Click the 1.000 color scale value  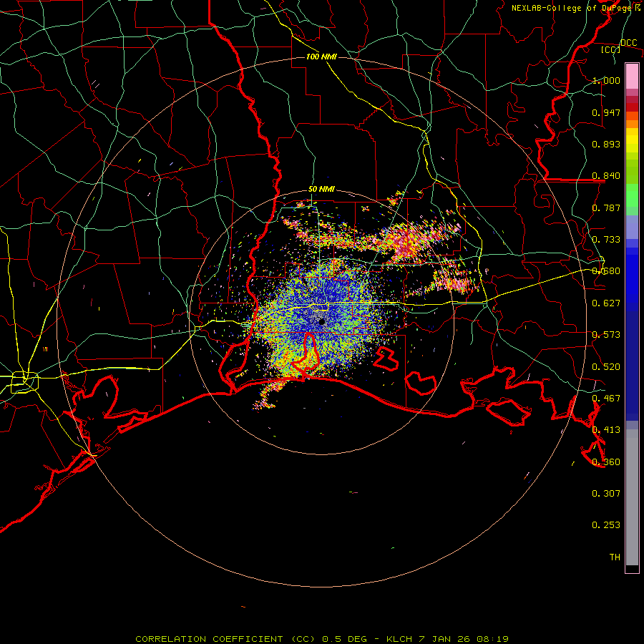(x=606, y=80)
